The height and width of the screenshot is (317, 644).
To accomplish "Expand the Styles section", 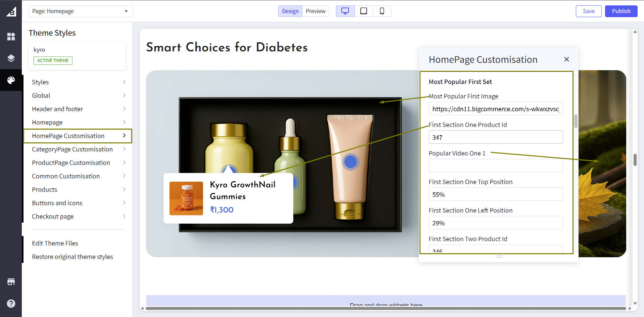I will click(x=78, y=82).
